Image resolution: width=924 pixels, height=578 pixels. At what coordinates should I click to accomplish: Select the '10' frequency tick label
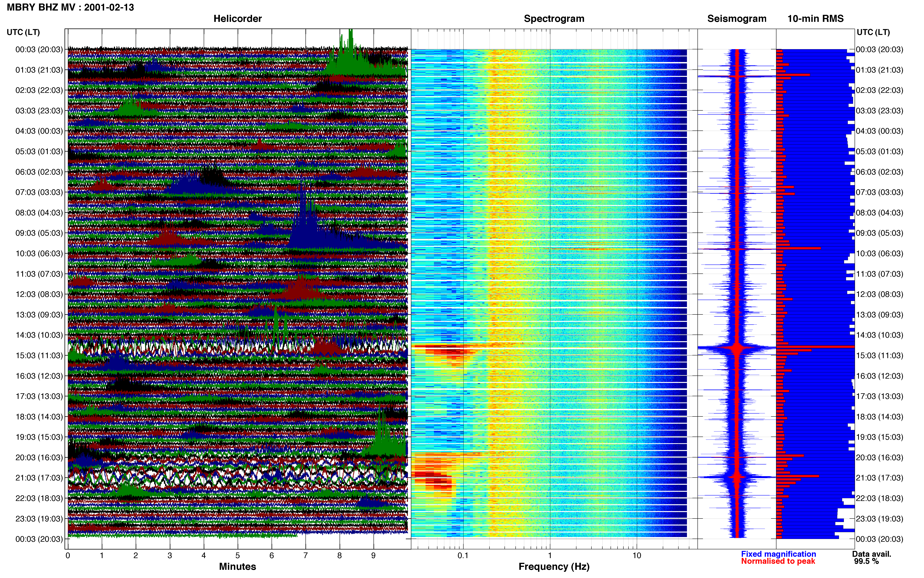[x=637, y=555]
